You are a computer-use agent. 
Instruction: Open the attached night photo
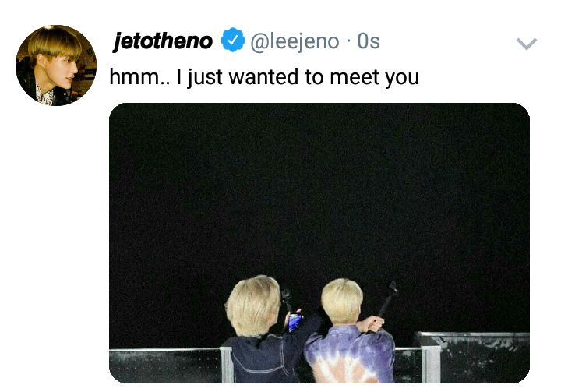(319, 243)
